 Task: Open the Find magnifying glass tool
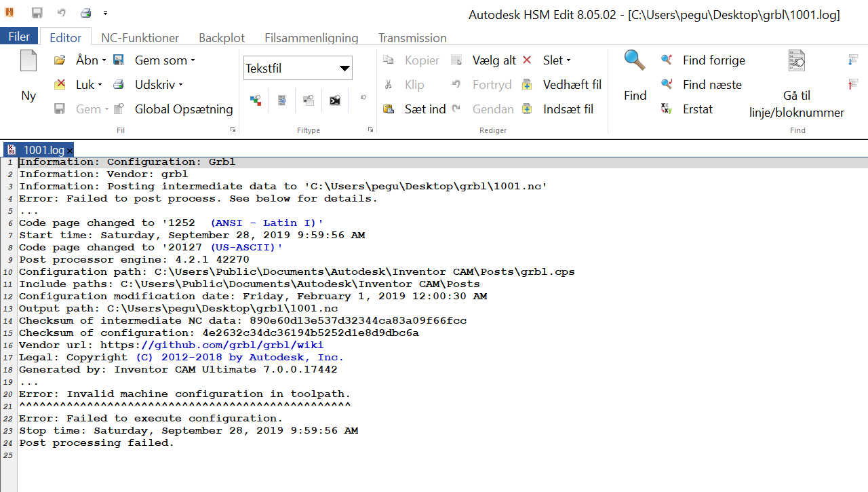click(635, 76)
